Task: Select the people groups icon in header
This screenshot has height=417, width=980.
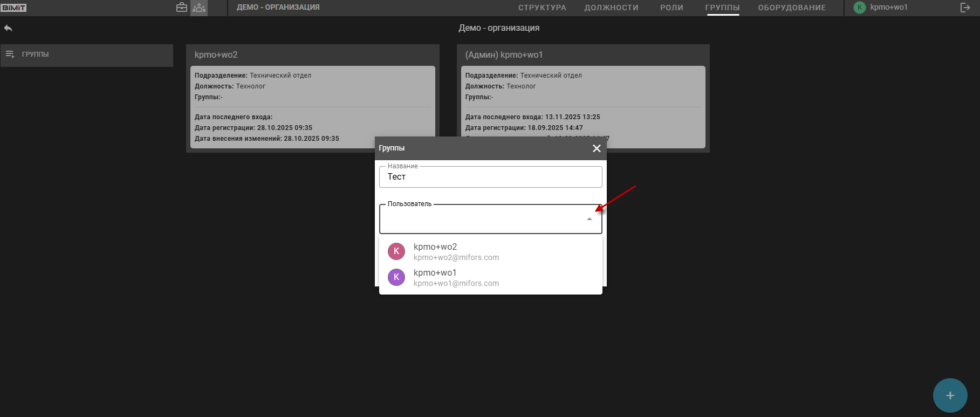Action: 199,8
